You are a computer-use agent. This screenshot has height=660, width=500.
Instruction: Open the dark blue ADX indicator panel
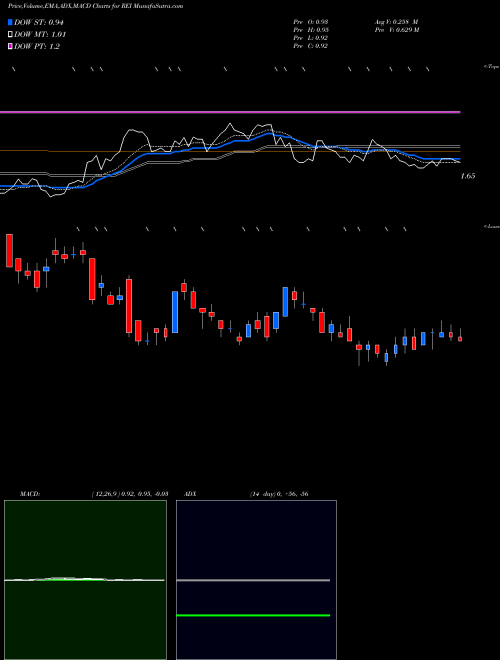pos(256,580)
